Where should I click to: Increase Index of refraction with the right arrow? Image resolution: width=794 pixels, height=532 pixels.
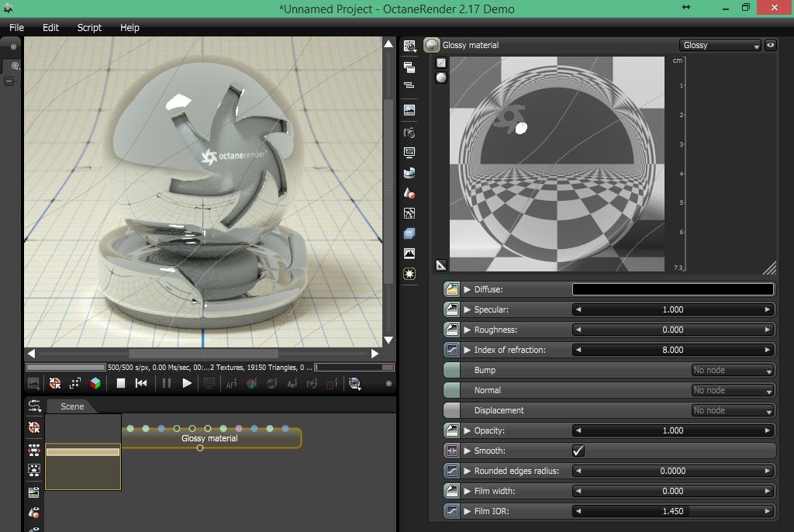[767, 350]
